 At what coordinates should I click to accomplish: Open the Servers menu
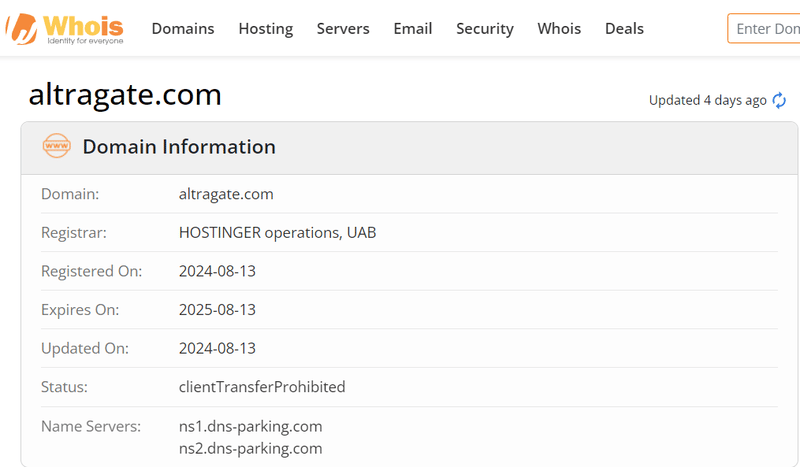pos(343,29)
